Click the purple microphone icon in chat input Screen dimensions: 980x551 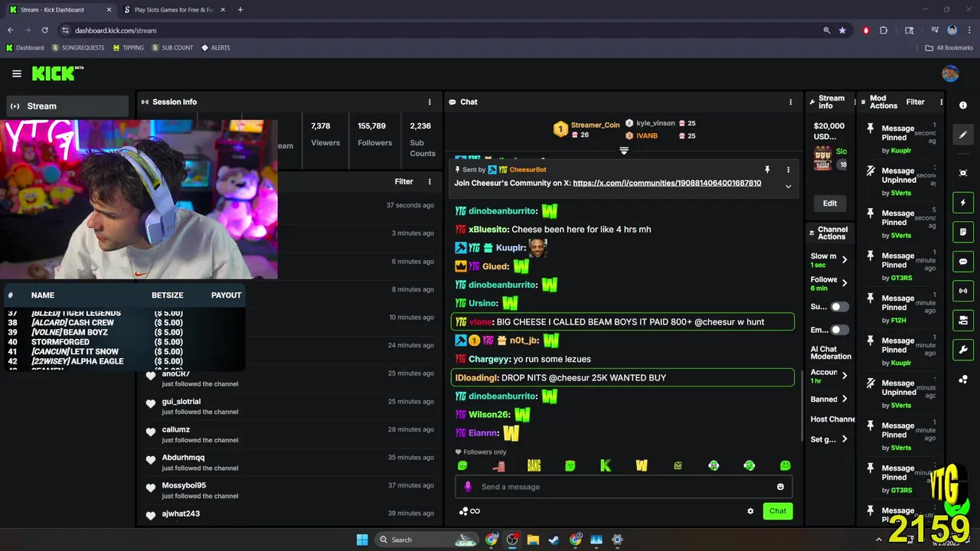pyautogui.click(x=468, y=487)
